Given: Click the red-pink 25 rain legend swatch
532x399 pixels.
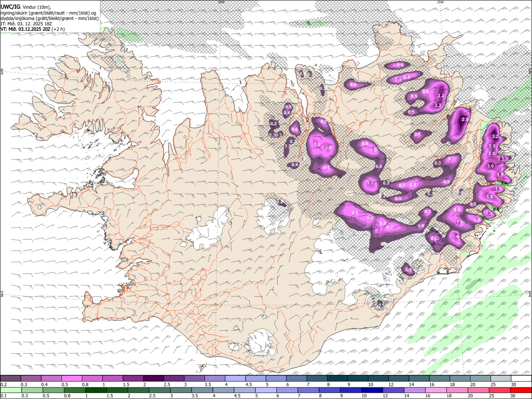Looking at the screenshot, I should [499, 390].
